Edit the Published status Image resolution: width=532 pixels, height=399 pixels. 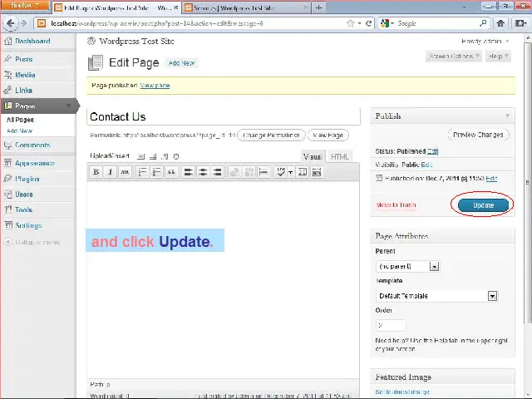[x=432, y=151]
